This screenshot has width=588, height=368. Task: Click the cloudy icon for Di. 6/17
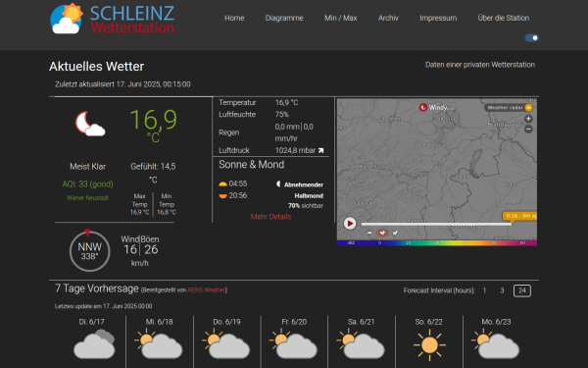coord(94,344)
